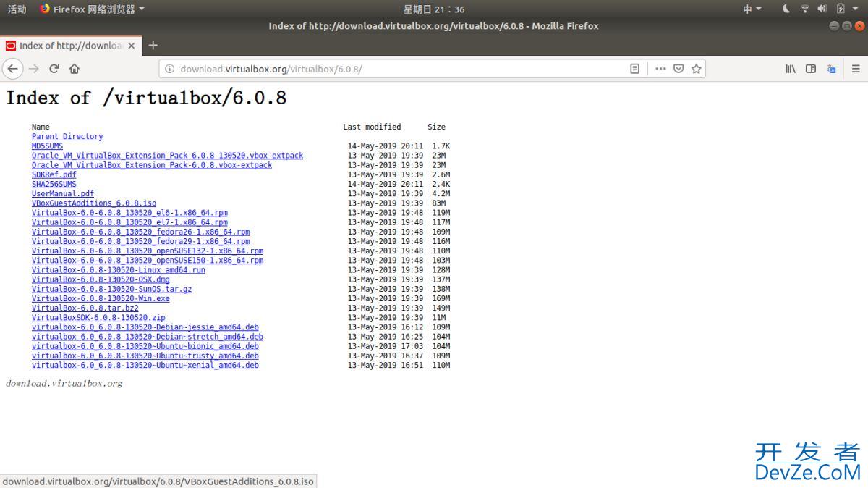The width and height of the screenshot is (868, 488).
Task: Download Ubuntu xenial amd64 deb
Action: [145, 365]
